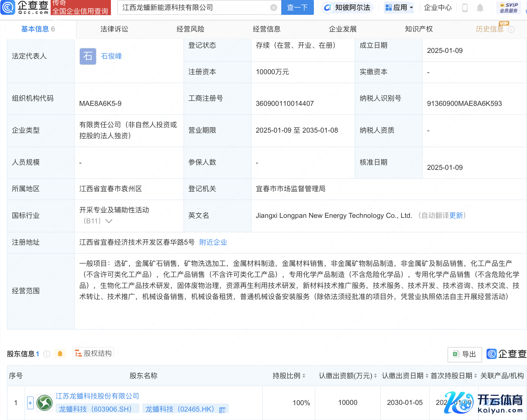Sort by 认缴出资日期 column
This screenshot has height=420, width=527.
[x=427, y=376]
